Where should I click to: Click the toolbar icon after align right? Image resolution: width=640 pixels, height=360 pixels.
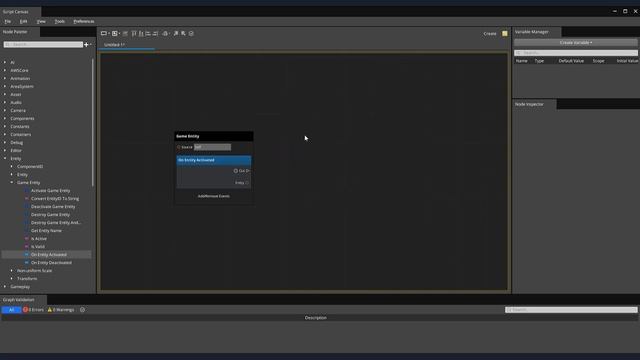165,33
